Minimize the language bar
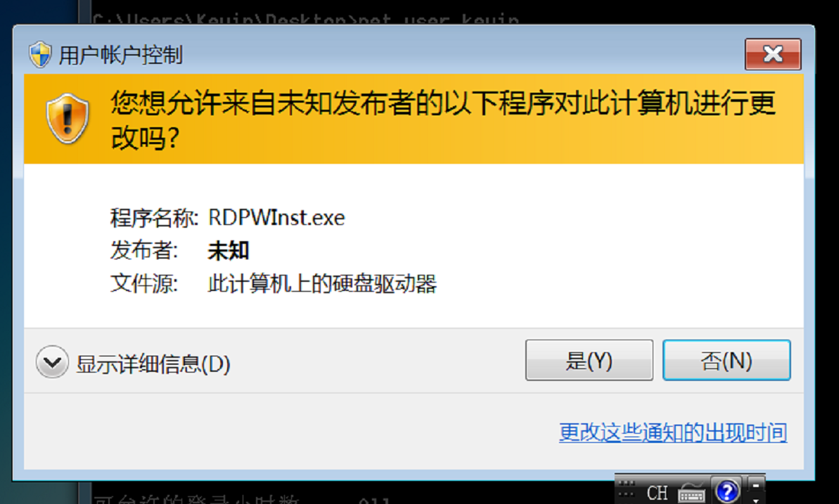 point(756,485)
